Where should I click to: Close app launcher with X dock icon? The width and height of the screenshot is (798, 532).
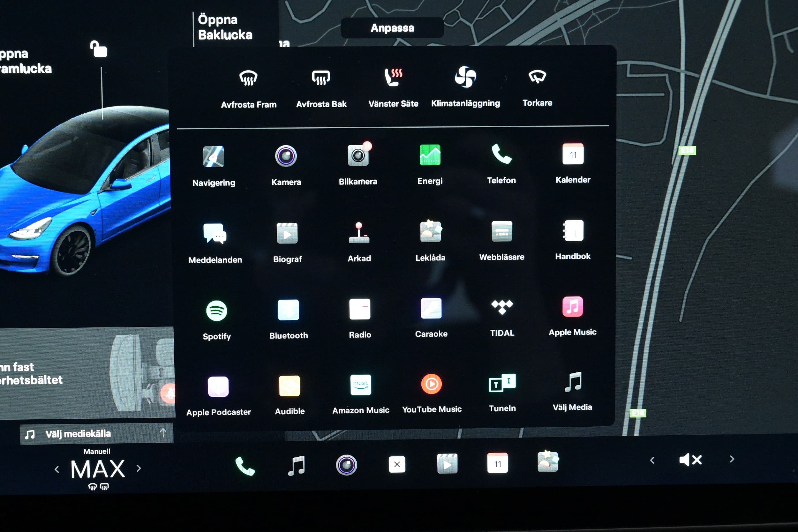point(397,464)
